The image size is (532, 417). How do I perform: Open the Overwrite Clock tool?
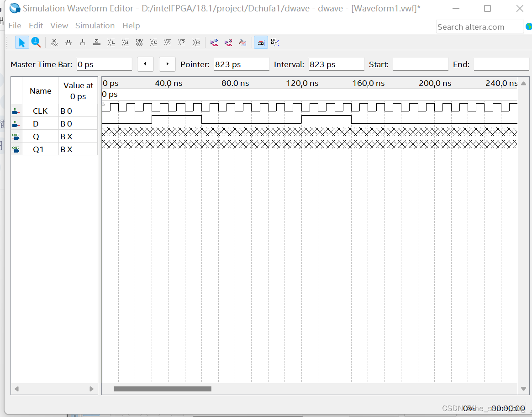(168, 42)
